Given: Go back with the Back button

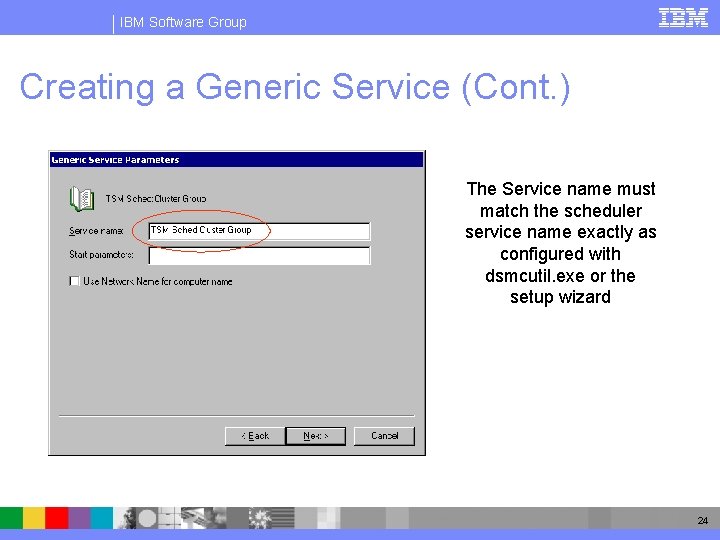Looking at the screenshot, I should click(255, 436).
